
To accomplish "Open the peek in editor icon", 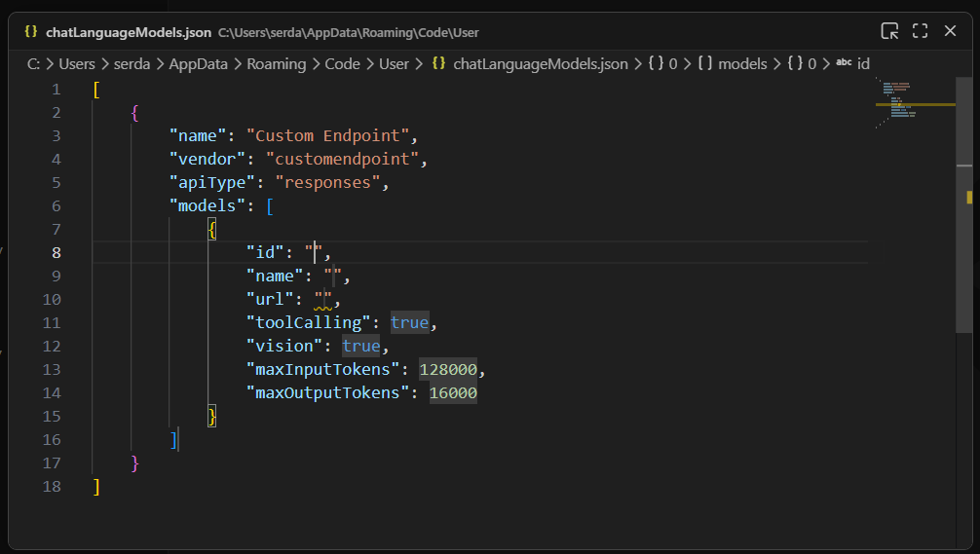I will pyautogui.click(x=889, y=30).
